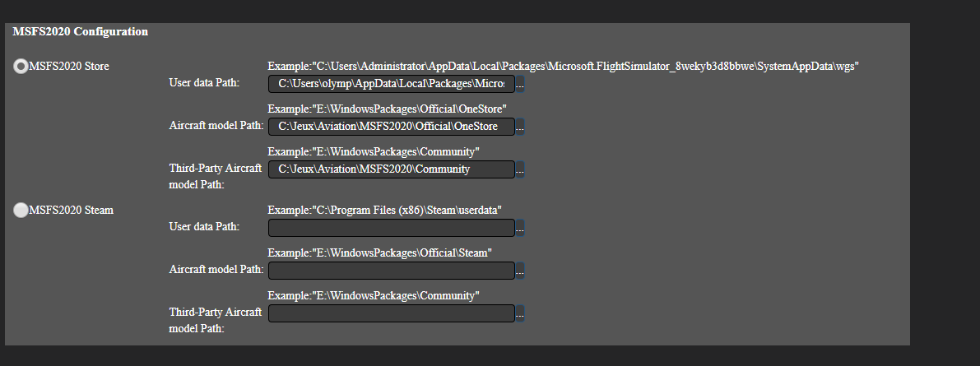The width and height of the screenshot is (980, 366).
Task: Click the MSFS2020 Configuration heading
Action: 81,32
